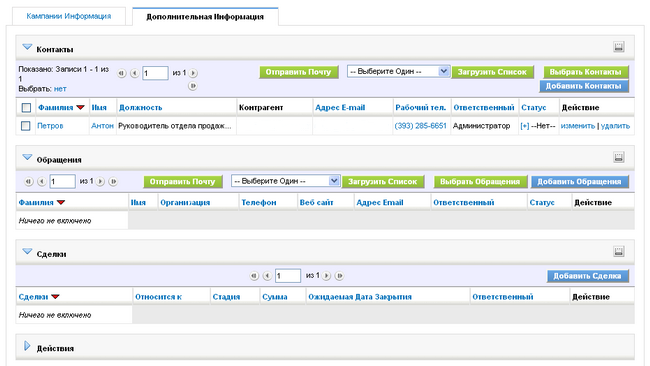Image resolution: width=650 pixels, height=366 pixels.
Task: Minimize the Контакты subpanel using its corner icon
Action: [618, 47]
